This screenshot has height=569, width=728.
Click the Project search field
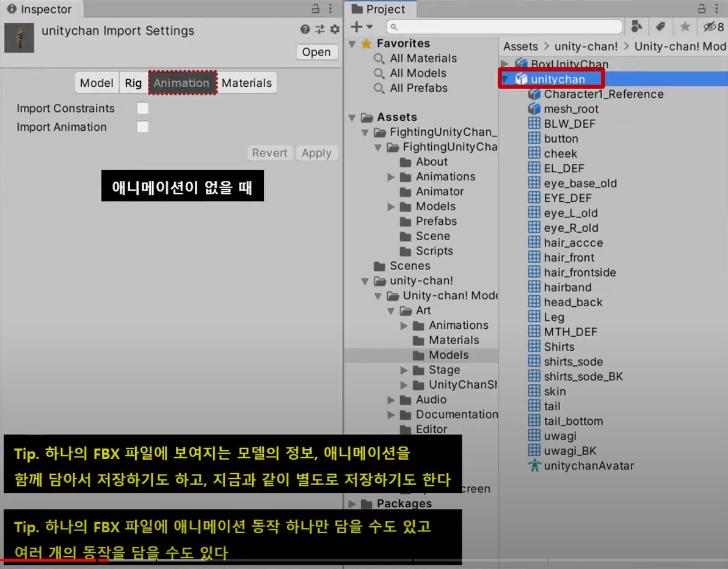504,27
